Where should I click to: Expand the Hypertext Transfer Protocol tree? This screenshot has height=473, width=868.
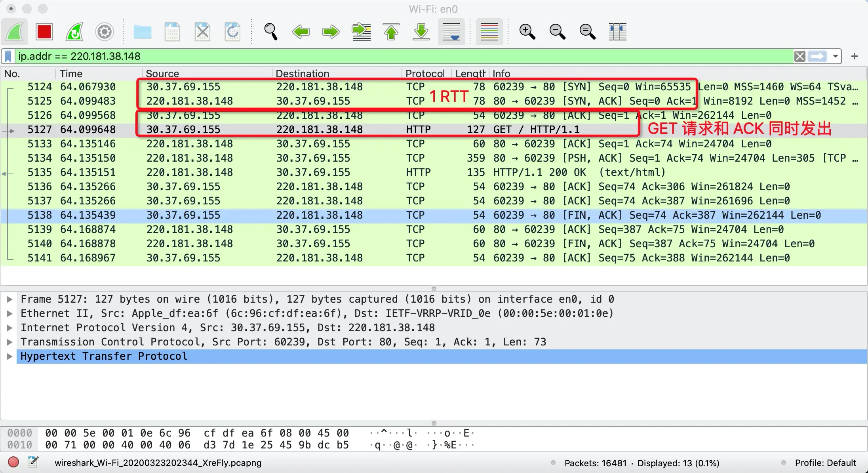(x=10, y=356)
